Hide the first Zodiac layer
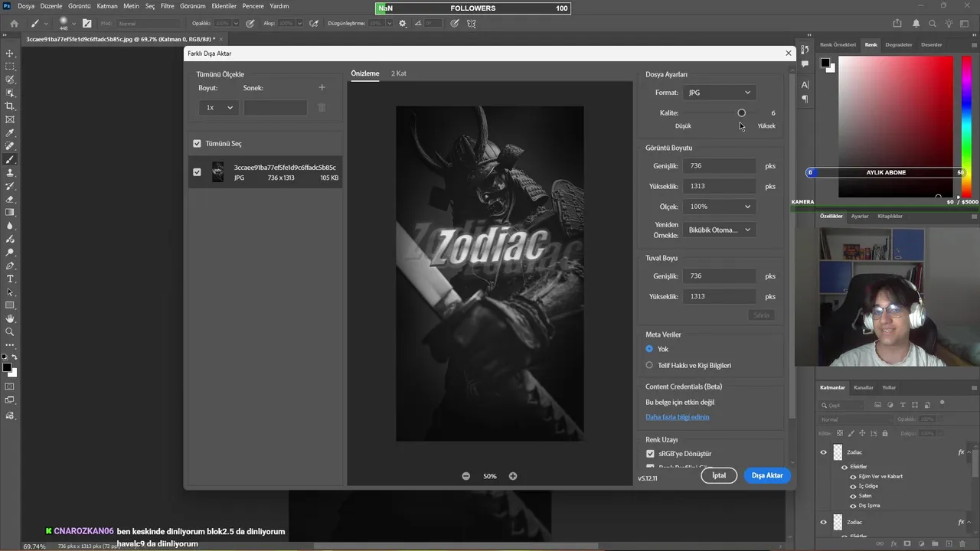 point(824,452)
